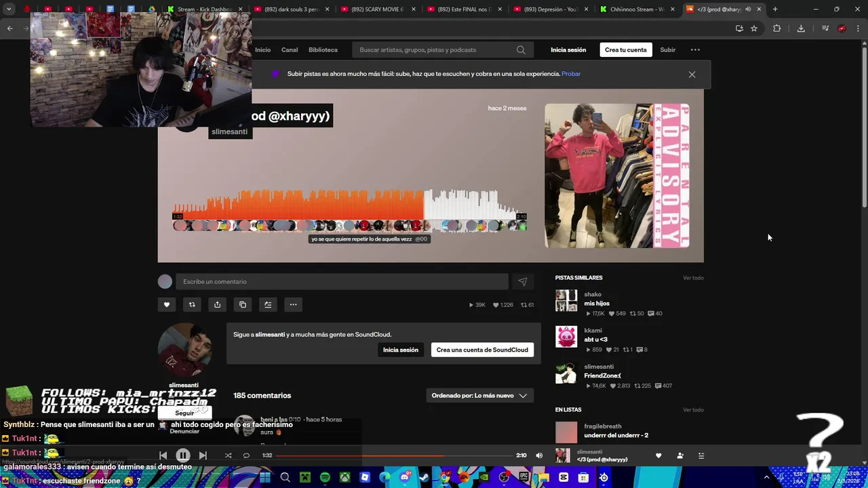Switch to dark souls 3 YouTube tab
The height and width of the screenshot is (488, 868).
click(x=292, y=9)
